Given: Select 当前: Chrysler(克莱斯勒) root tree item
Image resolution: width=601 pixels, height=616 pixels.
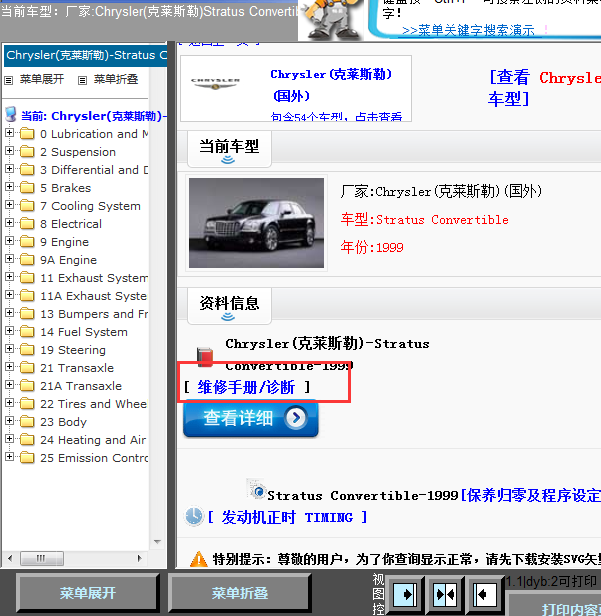Looking at the screenshot, I should point(93,116).
